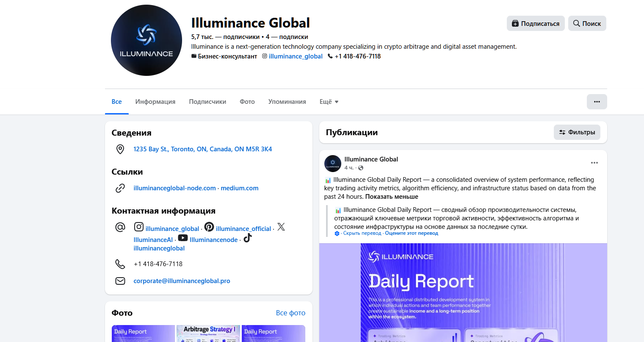
Task: Open the Фильтры button for publications
Action: pos(577,132)
